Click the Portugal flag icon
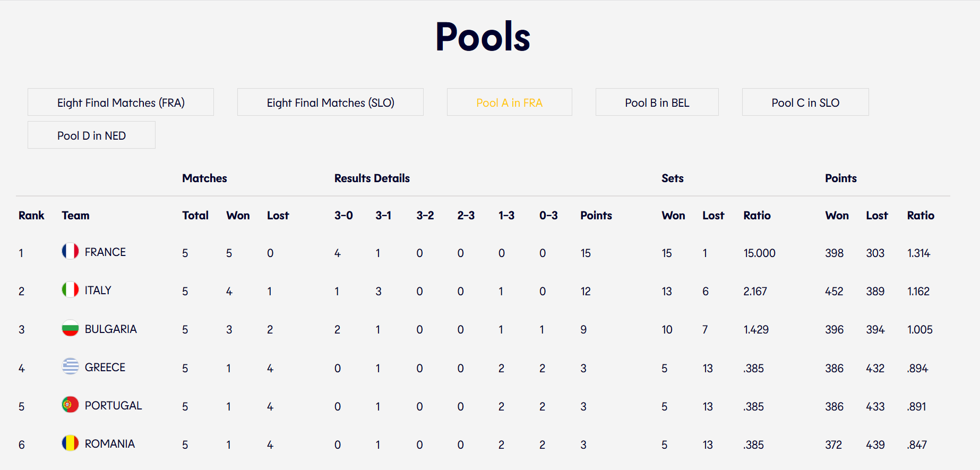This screenshot has width=980, height=470. tap(70, 405)
